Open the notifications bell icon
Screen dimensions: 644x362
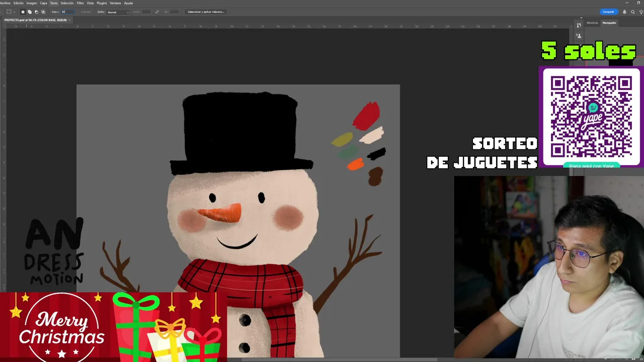click(624, 12)
